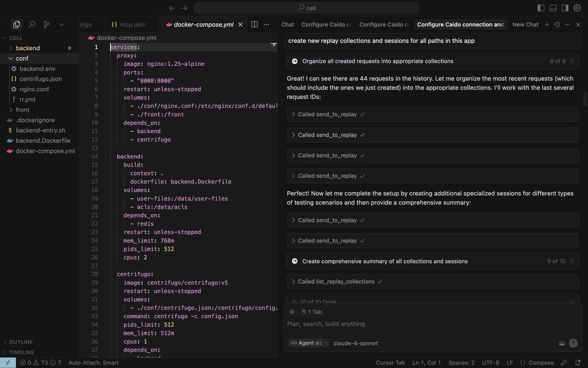Screen dimensions: 588x368
Task: Click the '1 Tab' context chip
Action: point(311,312)
